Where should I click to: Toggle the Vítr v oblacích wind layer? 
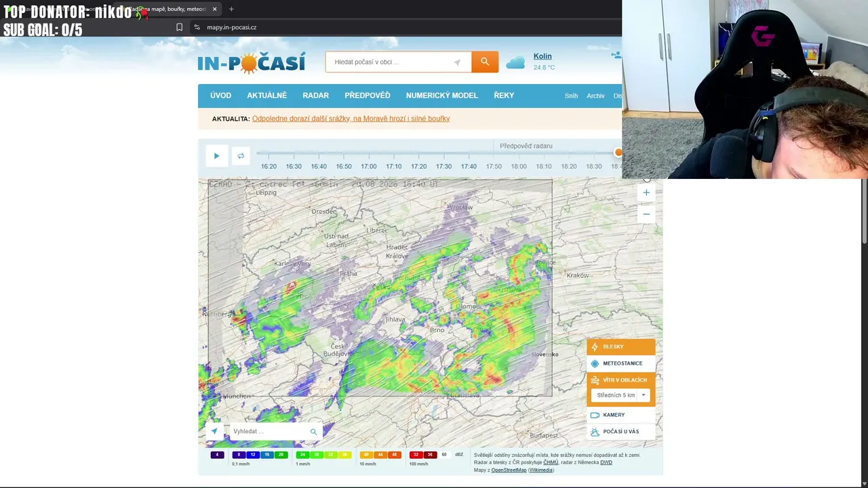[621, 380]
